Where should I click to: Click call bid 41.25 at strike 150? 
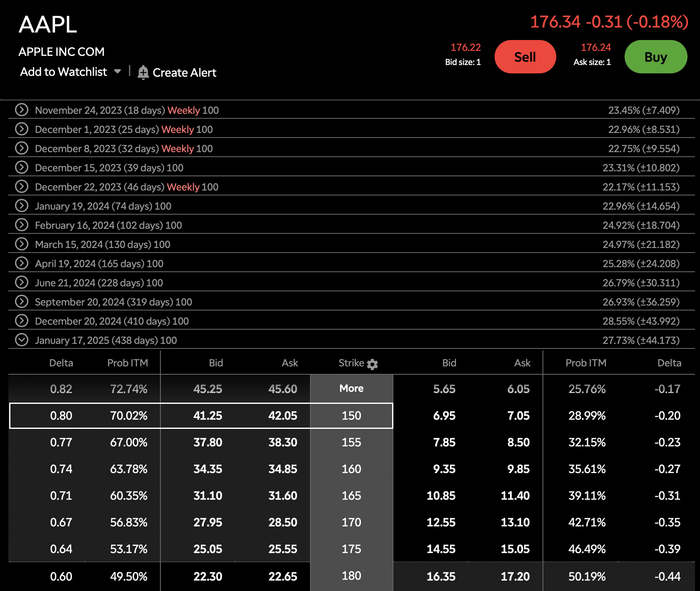[207, 416]
